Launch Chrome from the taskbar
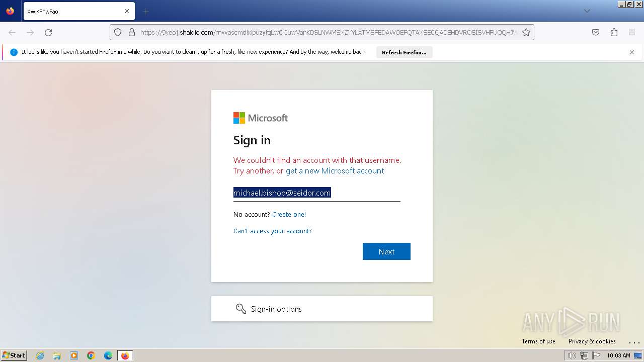The width and height of the screenshot is (644, 362). [91, 355]
